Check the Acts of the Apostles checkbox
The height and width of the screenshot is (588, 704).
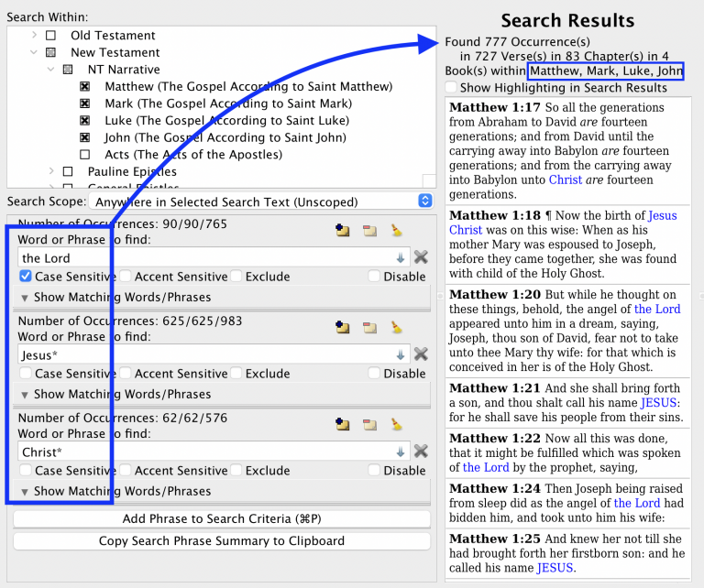[x=85, y=154]
